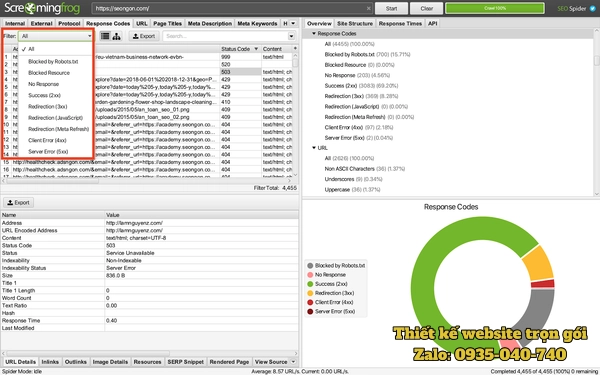Open the Protocol tab
600x375 pixels.
69,23
